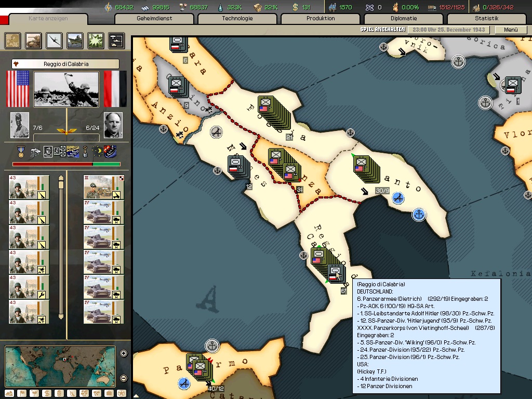Zoom in with the minimap plus button
Screen dimensions: 532x399
[124, 353]
